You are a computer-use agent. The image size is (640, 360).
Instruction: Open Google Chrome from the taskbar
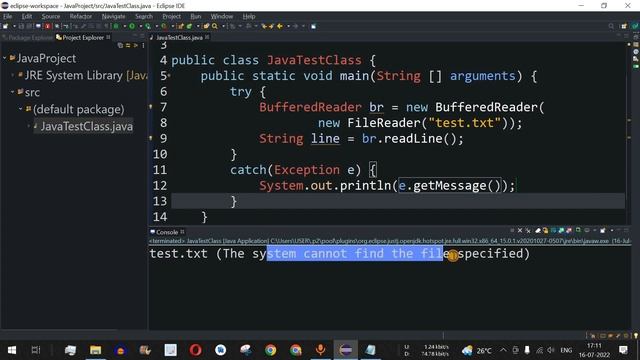coord(270,350)
